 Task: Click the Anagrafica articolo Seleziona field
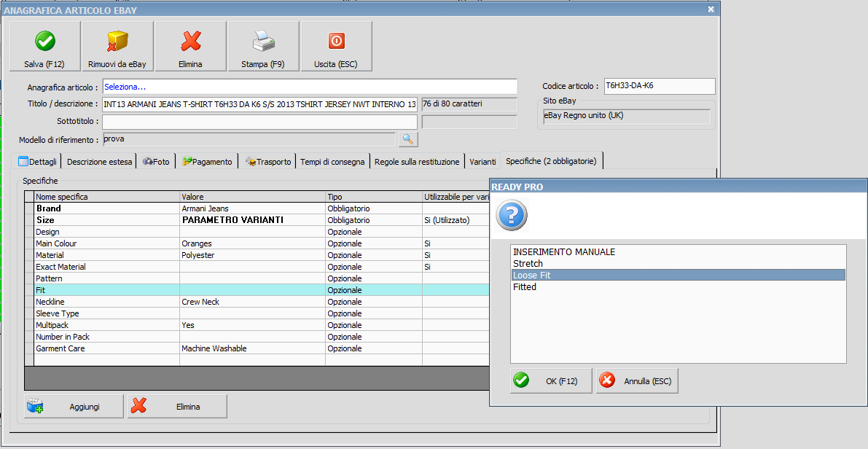(310, 87)
